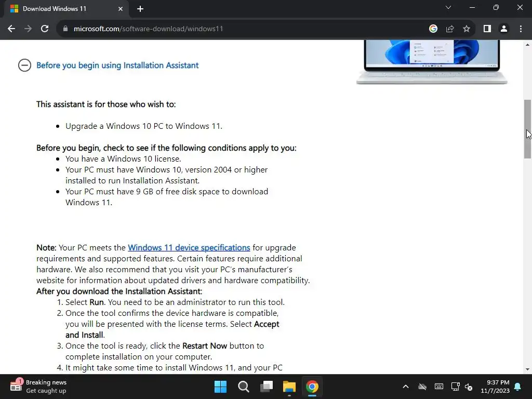Open the tab search chevron
Screen dimensions: 532x399
pyautogui.click(x=448, y=7)
